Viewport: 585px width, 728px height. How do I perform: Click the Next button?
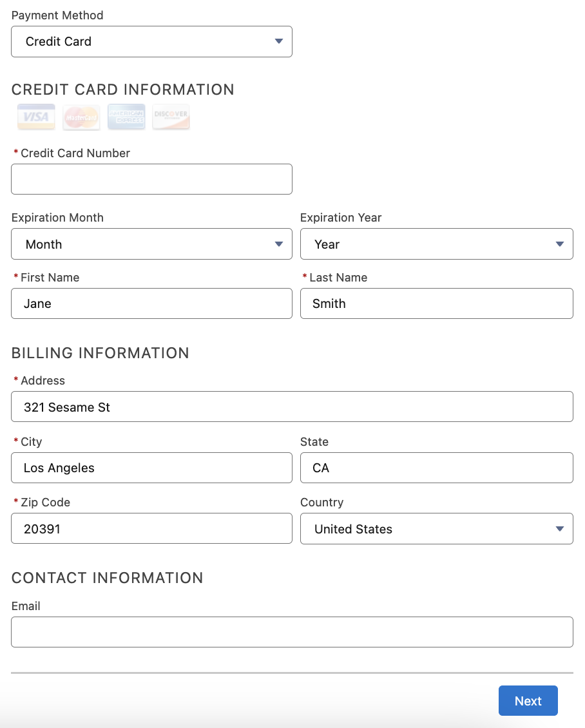point(528,701)
